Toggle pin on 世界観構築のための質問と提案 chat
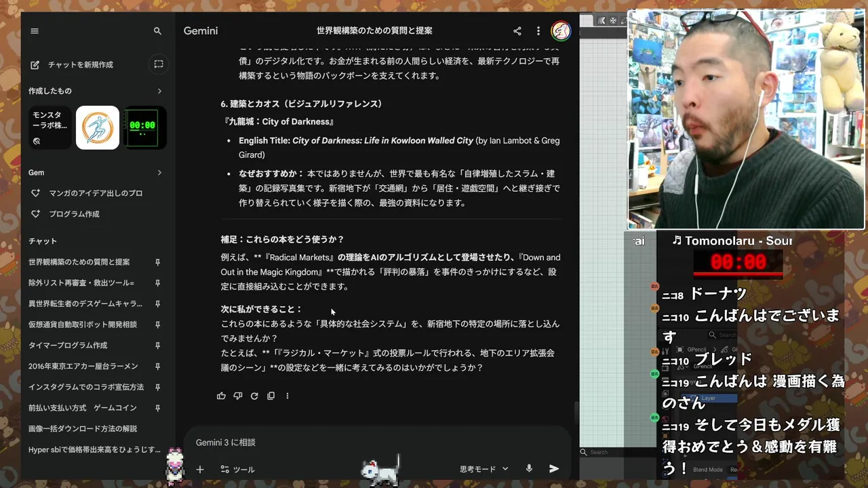The width and height of the screenshot is (868, 488). (x=157, y=262)
